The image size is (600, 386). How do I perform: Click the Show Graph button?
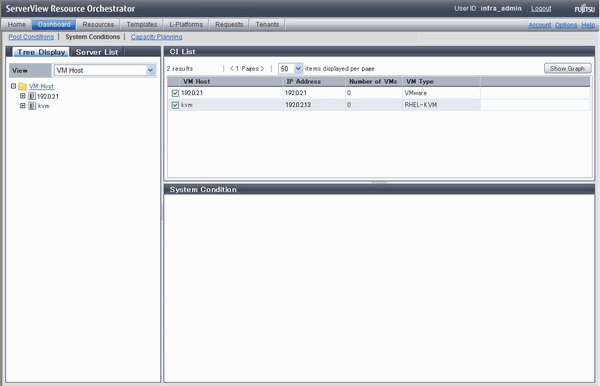tap(567, 68)
